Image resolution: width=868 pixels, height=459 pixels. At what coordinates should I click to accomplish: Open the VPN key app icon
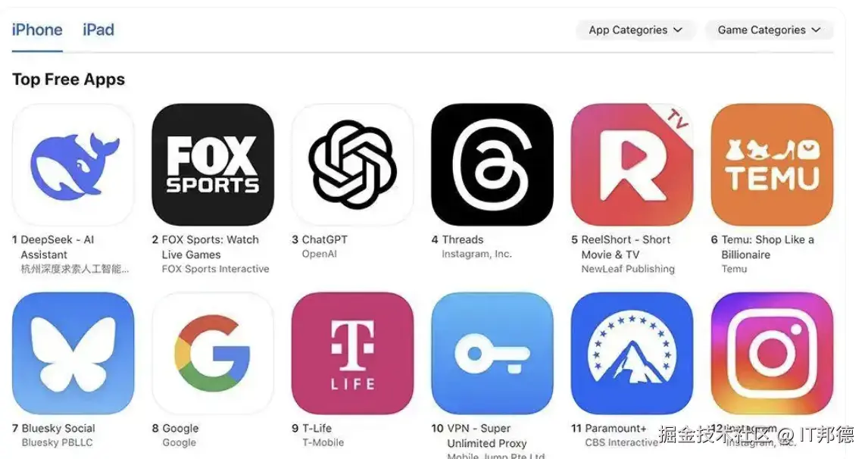[x=492, y=353]
